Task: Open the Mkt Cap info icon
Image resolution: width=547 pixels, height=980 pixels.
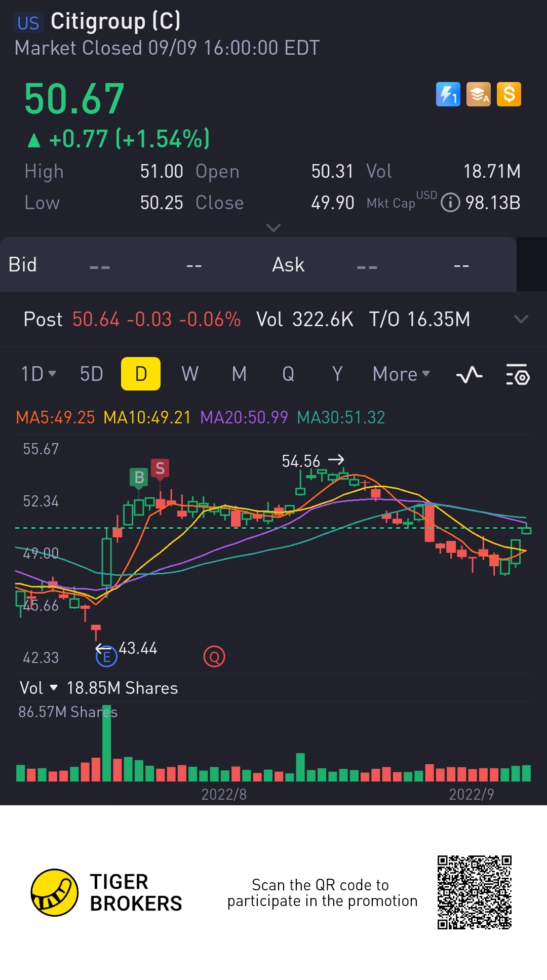Action: tap(450, 203)
